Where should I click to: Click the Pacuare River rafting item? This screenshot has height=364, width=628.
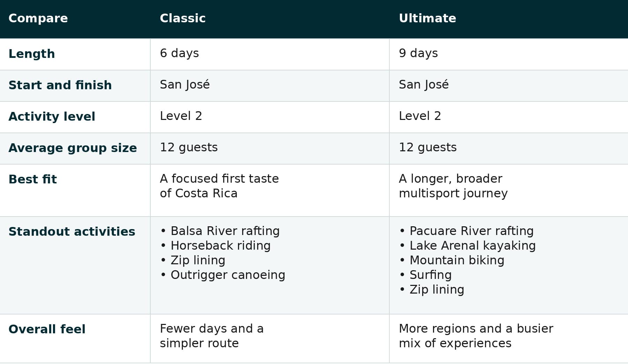467,231
